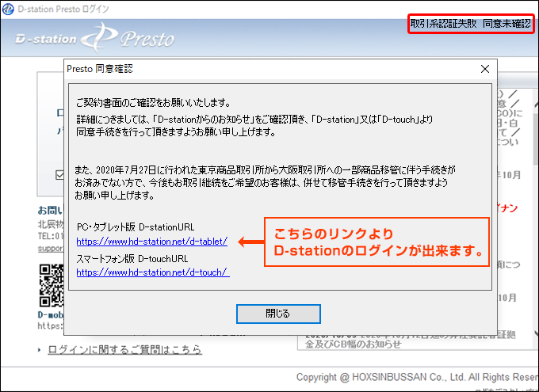The height and width of the screenshot is (392, 539).
Task: Open the PC tablet D-station URL link
Action: (152, 242)
